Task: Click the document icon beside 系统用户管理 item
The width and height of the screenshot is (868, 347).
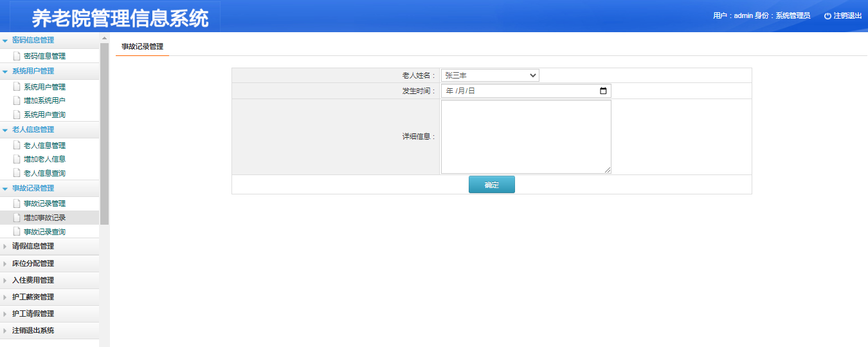Action: click(x=17, y=86)
